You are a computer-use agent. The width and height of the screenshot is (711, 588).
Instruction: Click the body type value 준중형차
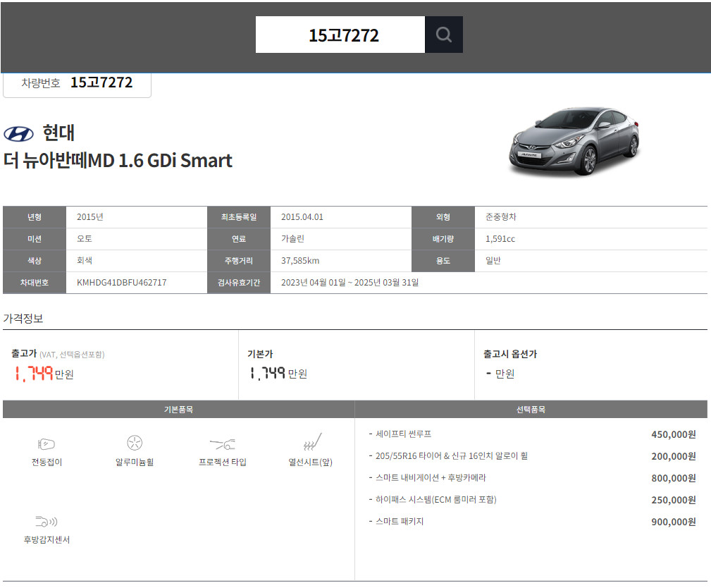[x=500, y=217]
